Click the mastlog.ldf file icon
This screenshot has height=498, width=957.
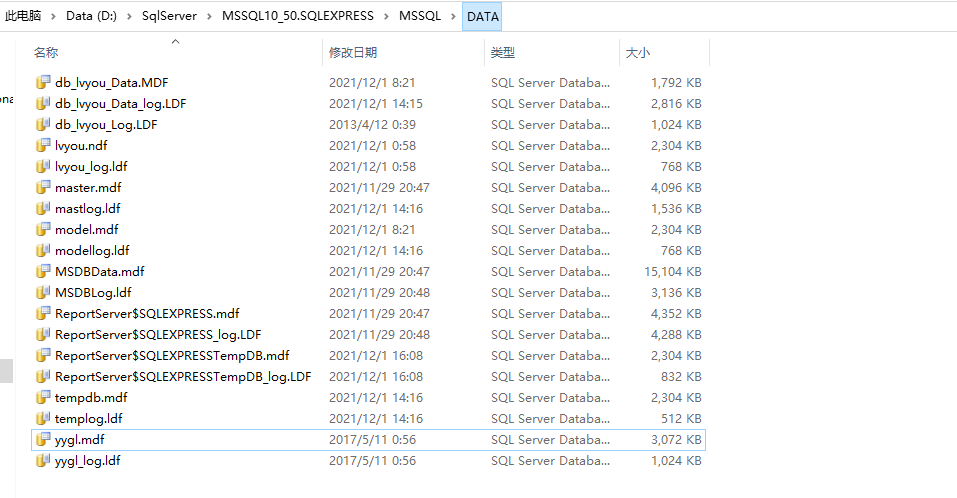(43, 209)
